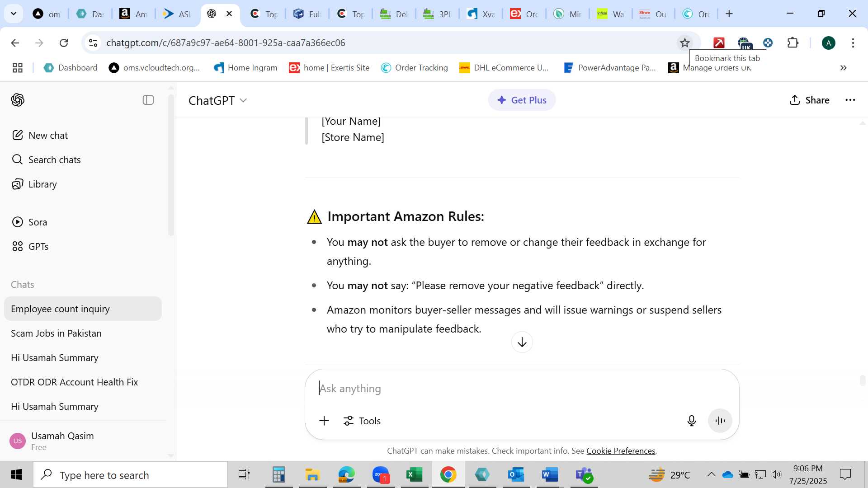Open the Home Ingram bookmark
The width and height of the screenshot is (868, 488).
pos(245,68)
